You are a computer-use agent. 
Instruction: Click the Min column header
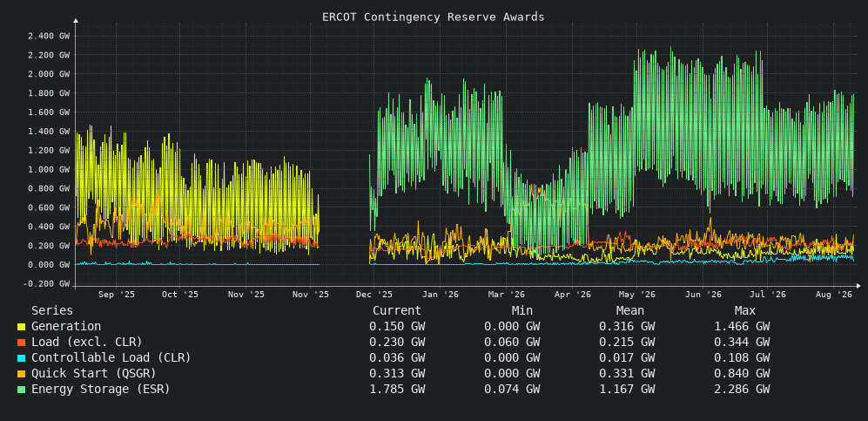(x=522, y=311)
